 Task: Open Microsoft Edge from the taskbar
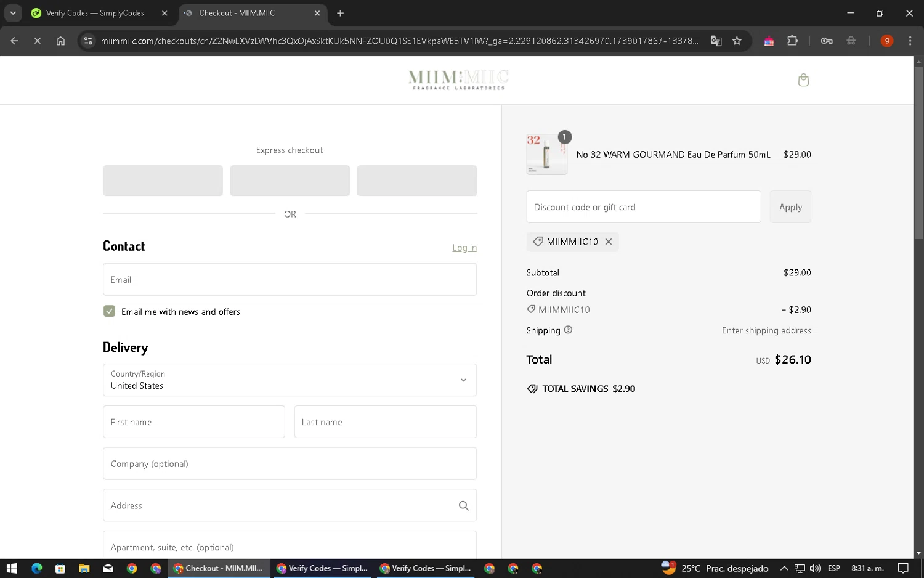[36, 568]
